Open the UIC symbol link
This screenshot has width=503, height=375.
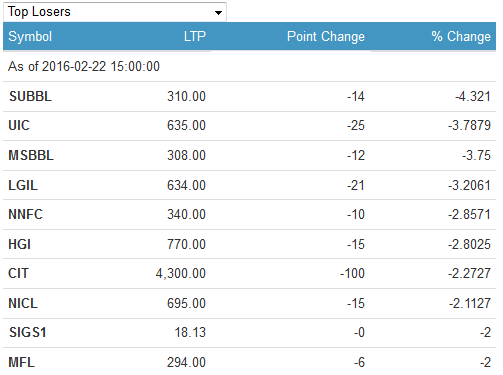(19, 126)
